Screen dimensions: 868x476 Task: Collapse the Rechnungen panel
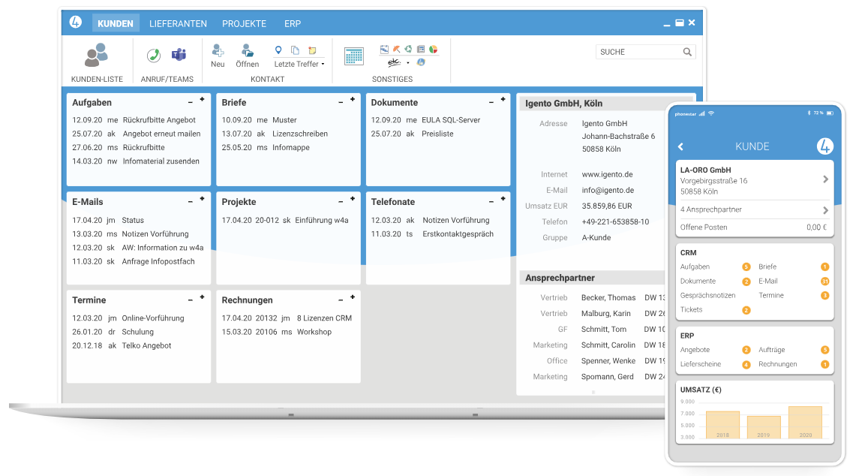(340, 299)
